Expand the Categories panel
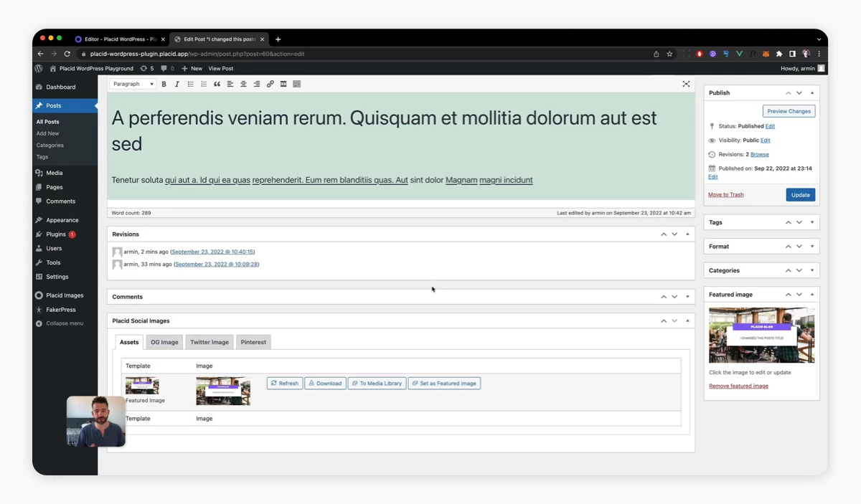This screenshot has width=861, height=504. [812, 270]
